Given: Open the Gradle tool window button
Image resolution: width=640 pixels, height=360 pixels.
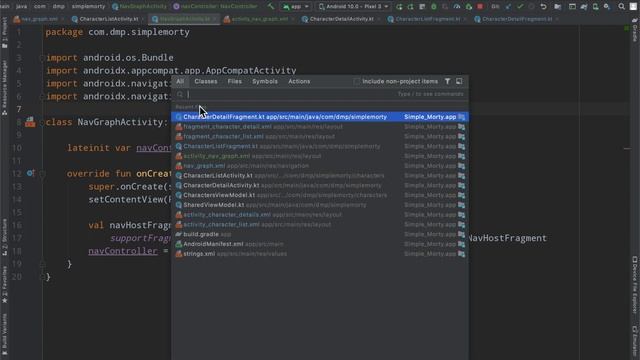Looking at the screenshot, I should [x=635, y=31].
